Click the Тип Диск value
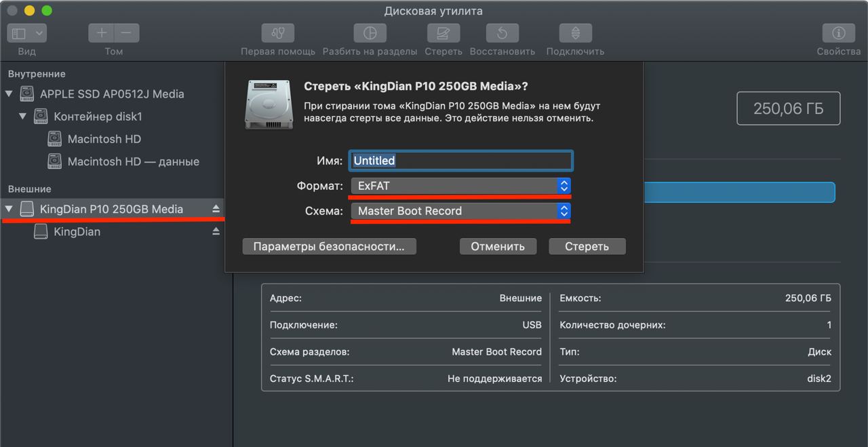This screenshot has width=868, height=447. pos(820,351)
